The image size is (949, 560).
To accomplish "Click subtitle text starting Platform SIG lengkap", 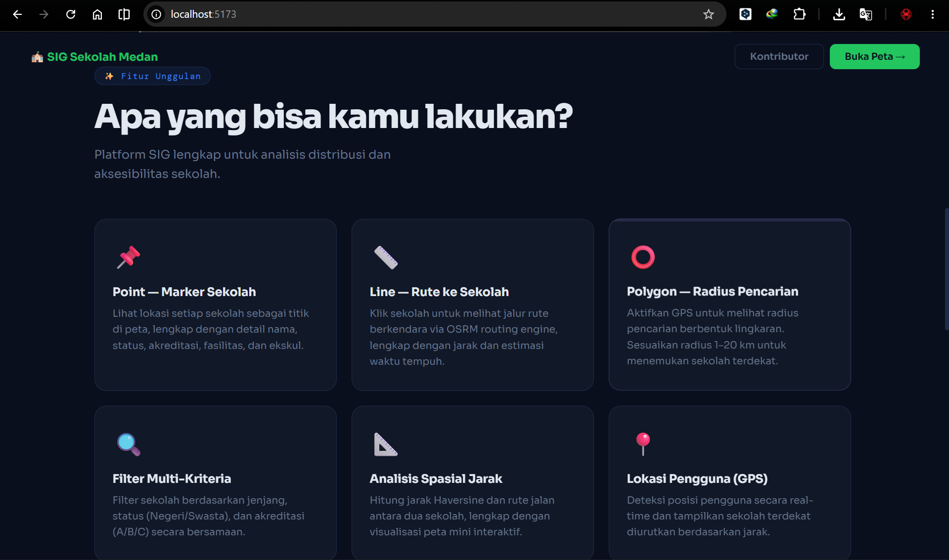I will [x=242, y=164].
